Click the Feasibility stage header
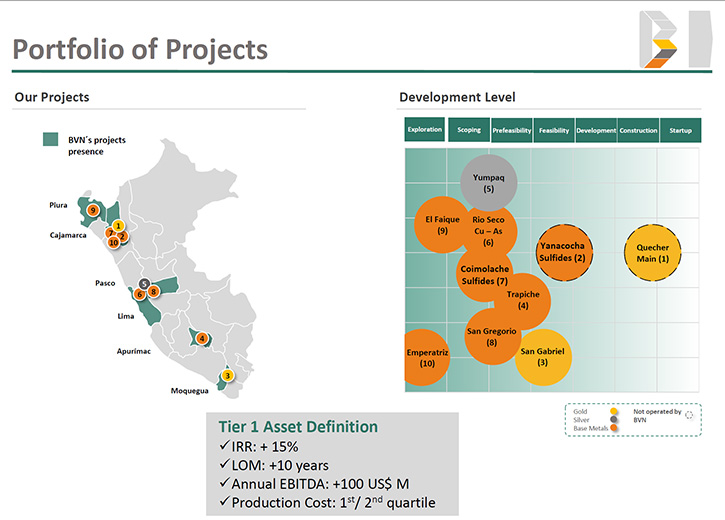This screenshot has height=520, width=725. pos(554,130)
